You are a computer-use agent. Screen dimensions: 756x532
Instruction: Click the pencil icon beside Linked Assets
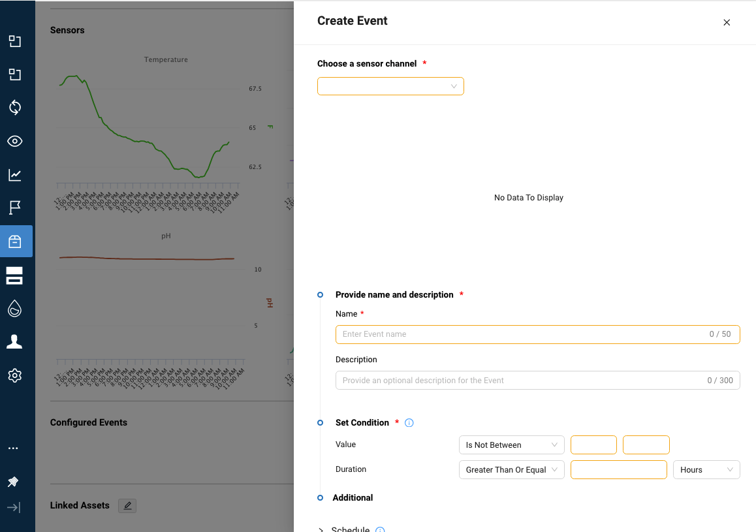pyautogui.click(x=127, y=505)
